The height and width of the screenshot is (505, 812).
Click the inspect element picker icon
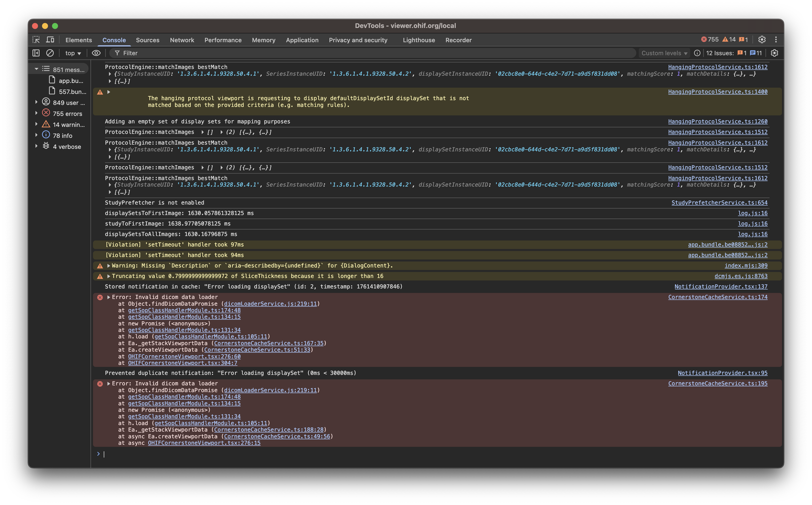(x=36, y=40)
